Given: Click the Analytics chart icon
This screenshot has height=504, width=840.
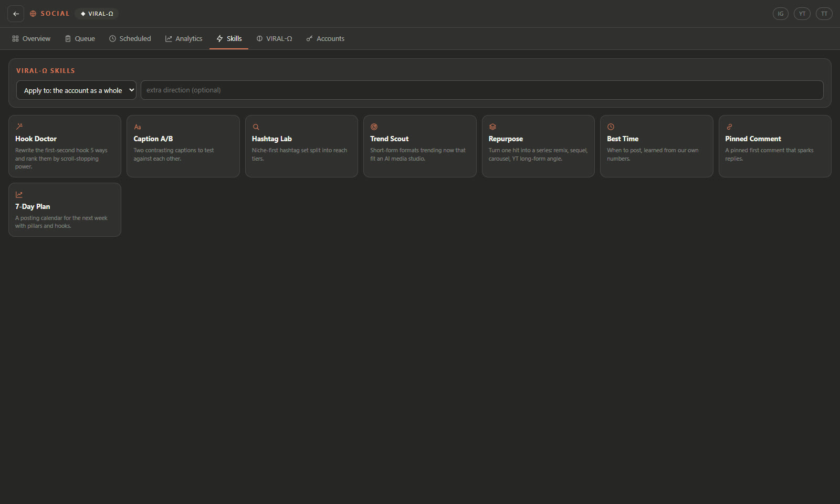Looking at the screenshot, I should click(169, 39).
